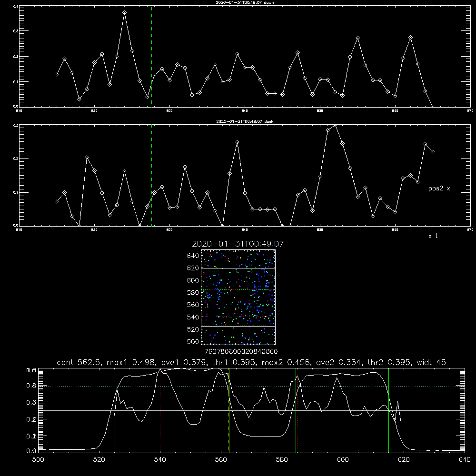Click the "500" y-axis label of the scatter image
Viewport: 476px width, 476px height.
193,341
